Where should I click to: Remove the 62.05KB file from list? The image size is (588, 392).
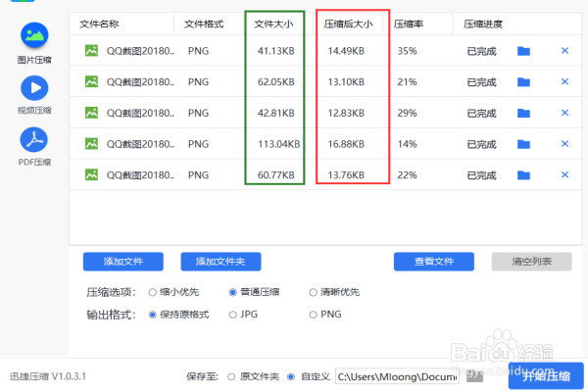(x=564, y=81)
